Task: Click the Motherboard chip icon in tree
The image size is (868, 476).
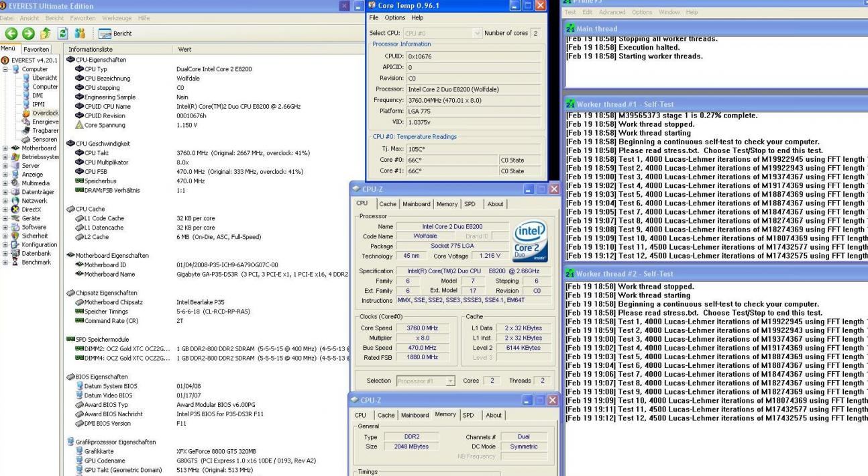Action: click(x=16, y=148)
